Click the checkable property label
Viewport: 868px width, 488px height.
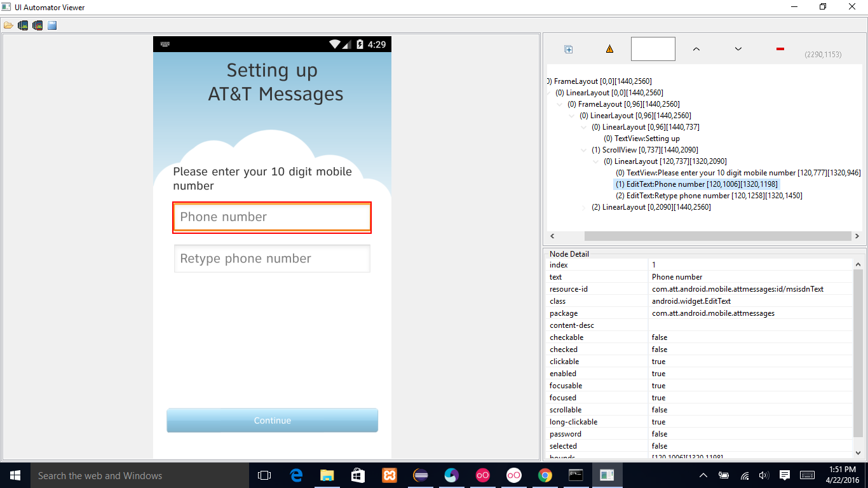[x=566, y=337]
